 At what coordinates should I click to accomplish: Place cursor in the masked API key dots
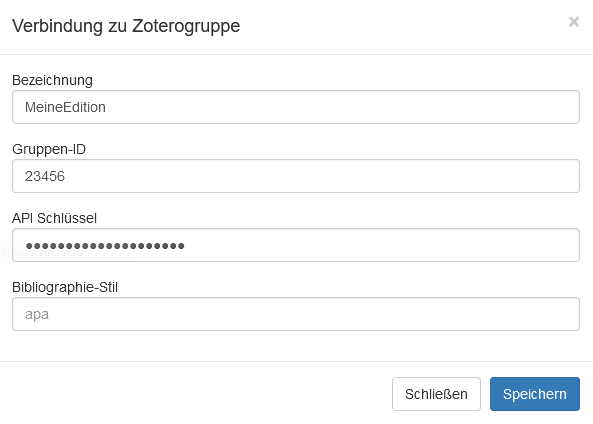105,246
